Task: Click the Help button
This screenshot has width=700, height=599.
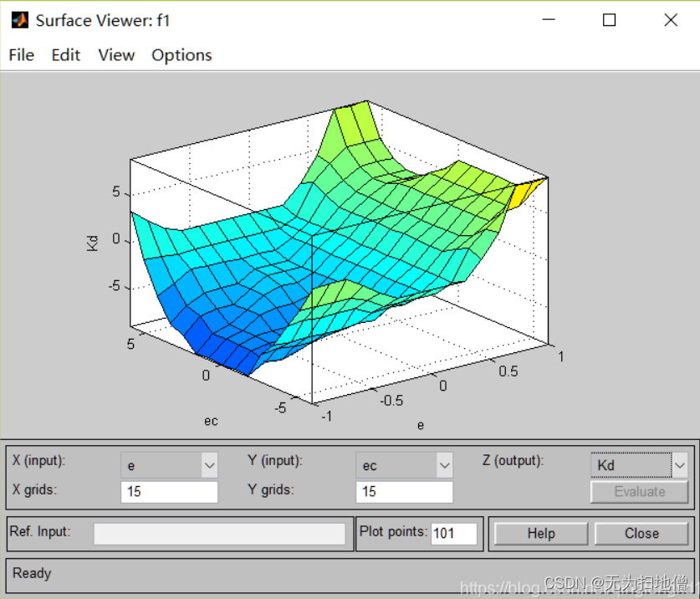Action: [541, 534]
